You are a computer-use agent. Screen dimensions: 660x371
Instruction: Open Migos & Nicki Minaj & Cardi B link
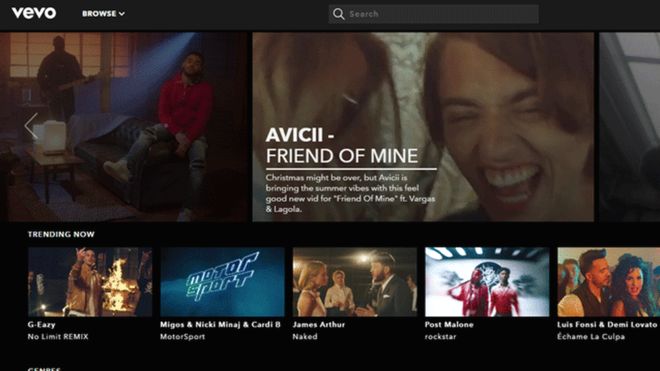click(x=220, y=325)
